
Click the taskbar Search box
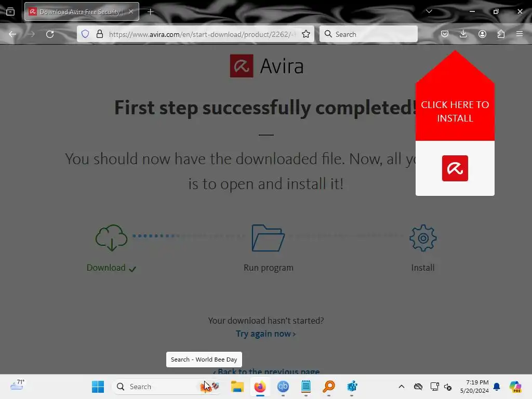(x=167, y=387)
